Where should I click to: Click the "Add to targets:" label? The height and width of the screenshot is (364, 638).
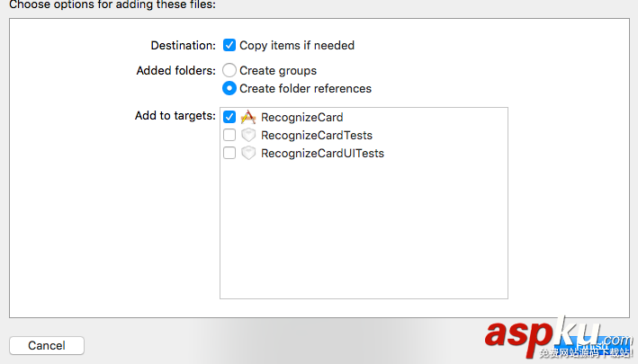point(175,115)
